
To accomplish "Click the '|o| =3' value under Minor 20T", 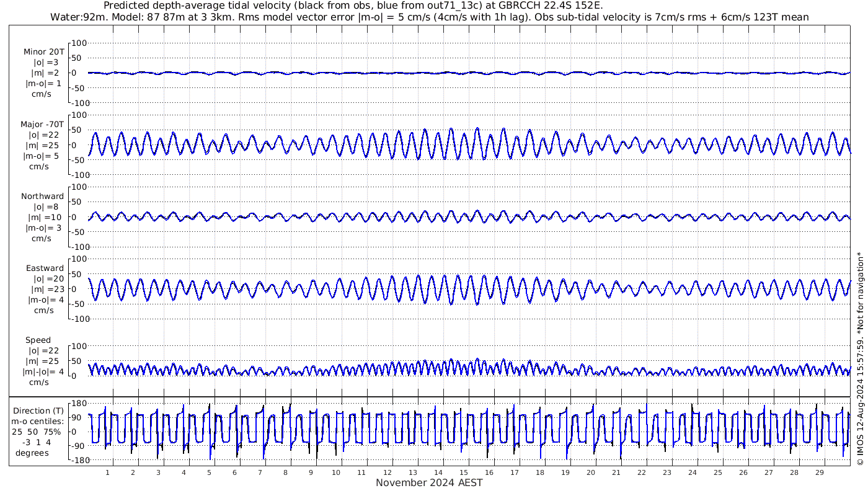I will coord(46,63).
